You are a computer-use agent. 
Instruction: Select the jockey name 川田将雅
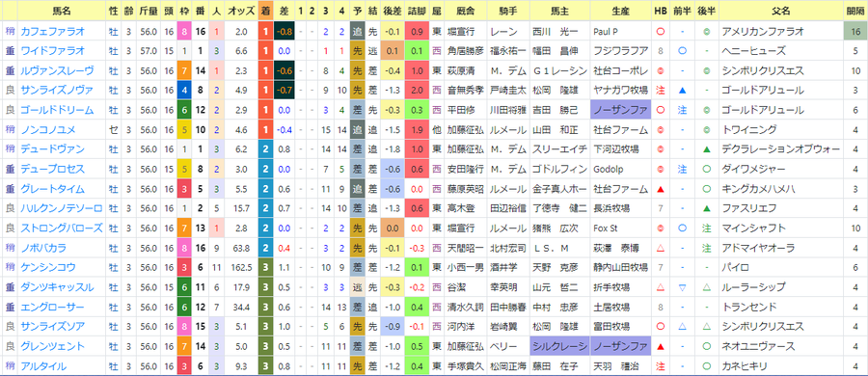click(507, 110)
